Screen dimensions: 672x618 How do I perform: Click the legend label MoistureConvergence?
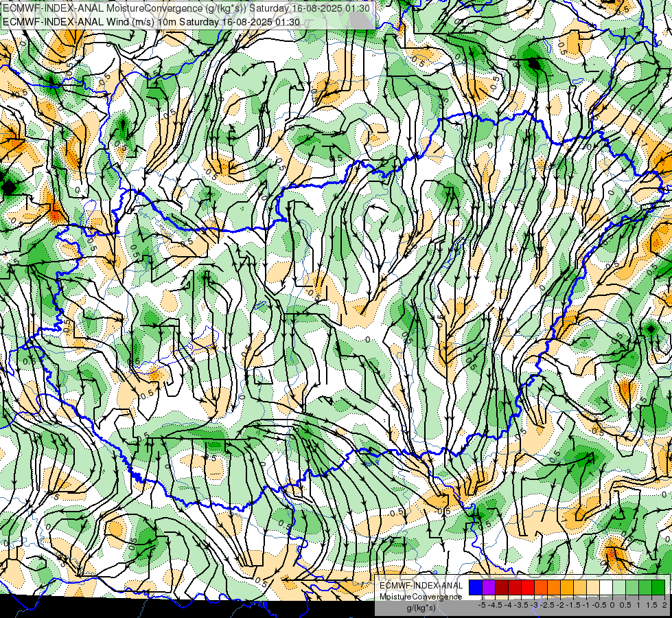421,597
